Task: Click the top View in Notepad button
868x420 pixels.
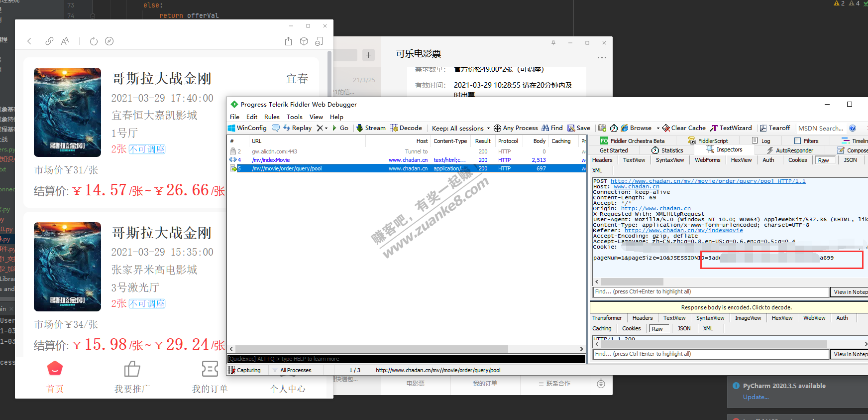Action: coord(850,292)
